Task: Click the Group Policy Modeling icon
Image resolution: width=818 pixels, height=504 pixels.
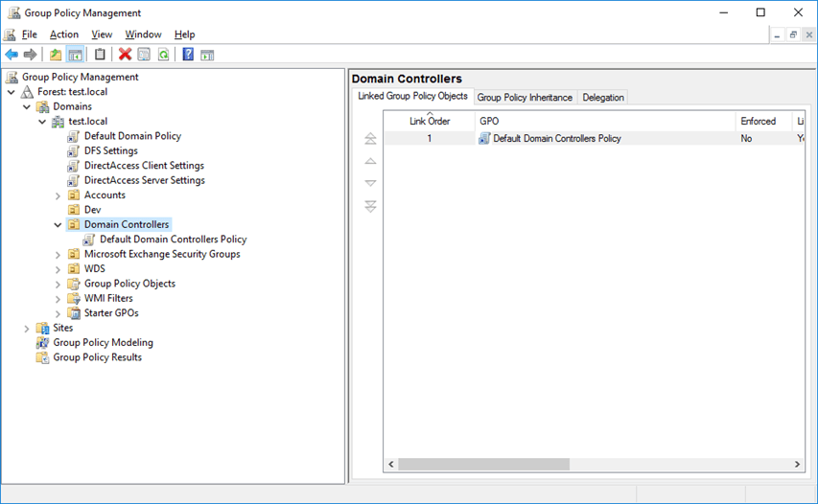Action: tap(42, 342)
